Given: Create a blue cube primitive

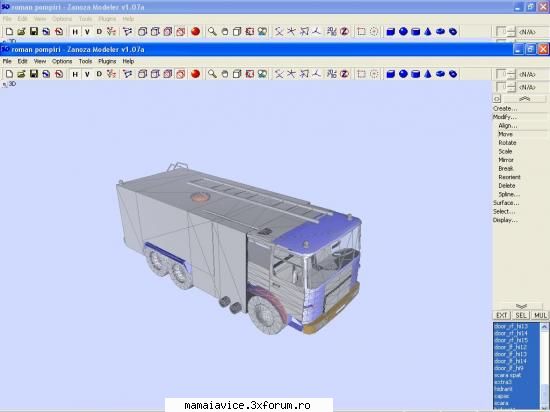Looking at the screenshot, I should (391, 74).
